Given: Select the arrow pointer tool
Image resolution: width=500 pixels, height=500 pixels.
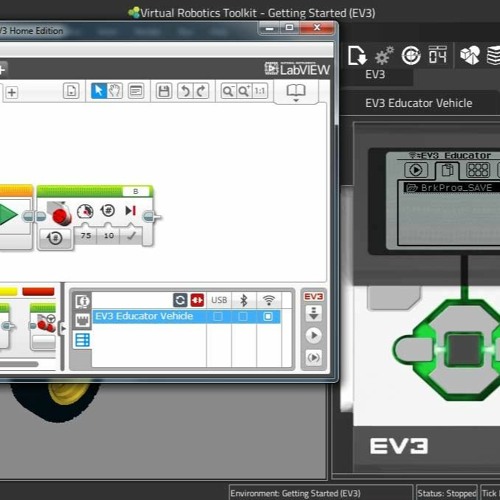Looking at the screenshot, I should (x=99, y=91).
